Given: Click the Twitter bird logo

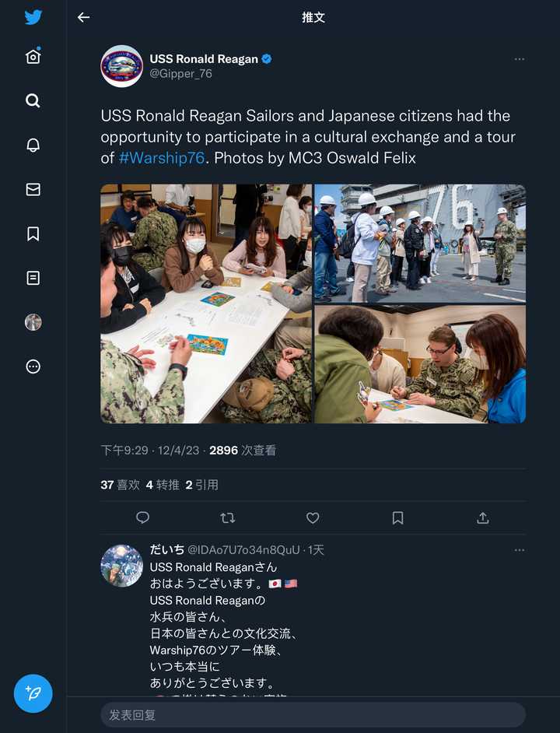Looking at the screenshot, I should pyautogui.click(x=33, y=17).
